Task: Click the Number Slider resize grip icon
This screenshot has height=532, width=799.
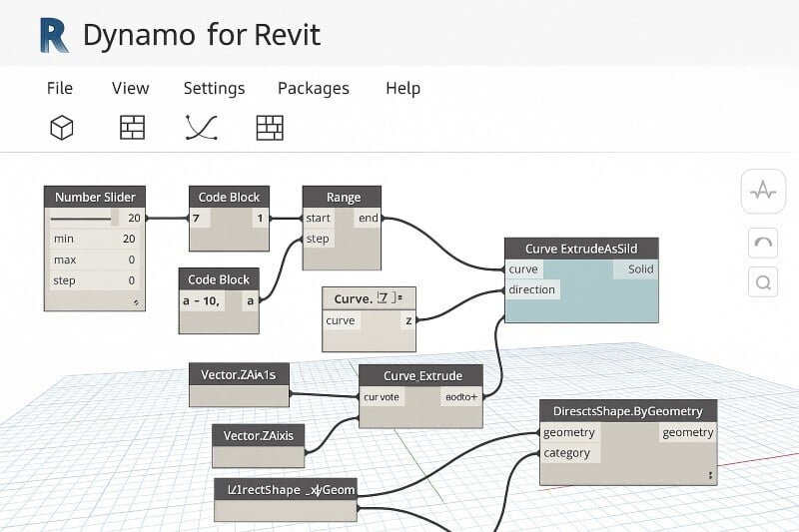Action: point(136,302)
